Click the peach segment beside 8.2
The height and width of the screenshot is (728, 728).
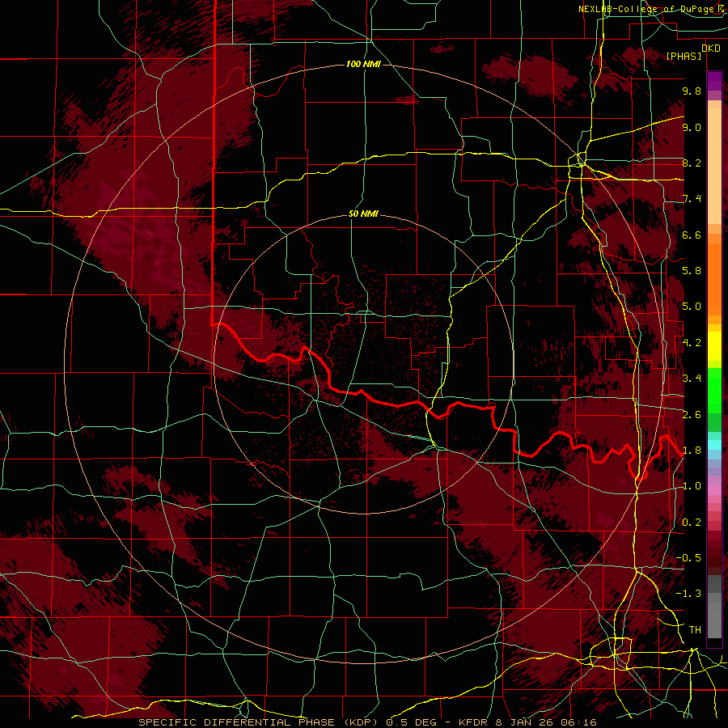point(714,166)
